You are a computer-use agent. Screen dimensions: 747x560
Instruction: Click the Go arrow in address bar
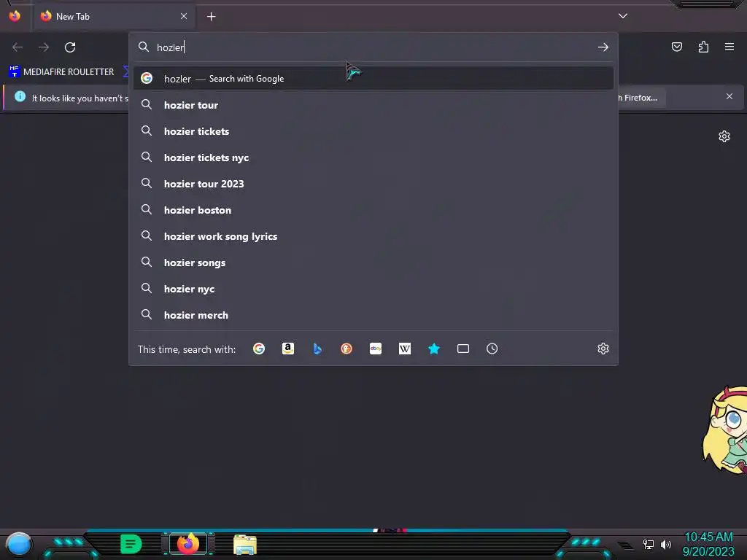click(x=603, y=47)
